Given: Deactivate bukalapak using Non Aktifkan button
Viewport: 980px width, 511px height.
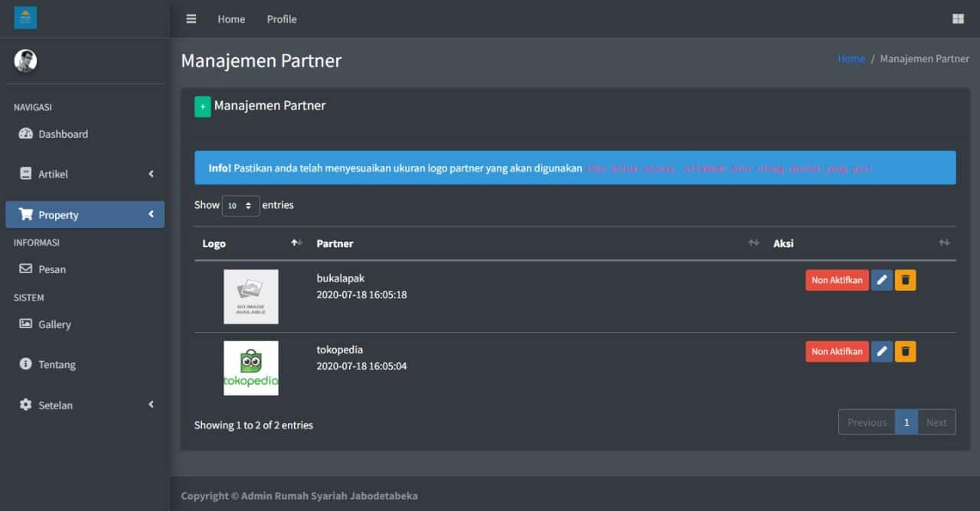Looking at the screenshot, I should [836, 281].
